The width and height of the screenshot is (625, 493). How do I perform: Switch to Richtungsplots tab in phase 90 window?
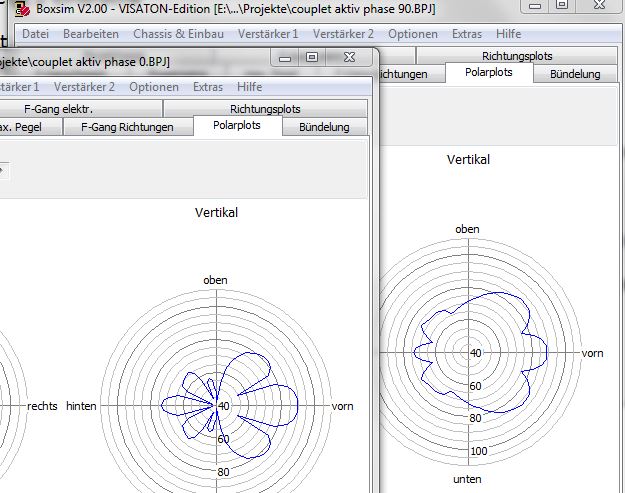click(517, 56)
